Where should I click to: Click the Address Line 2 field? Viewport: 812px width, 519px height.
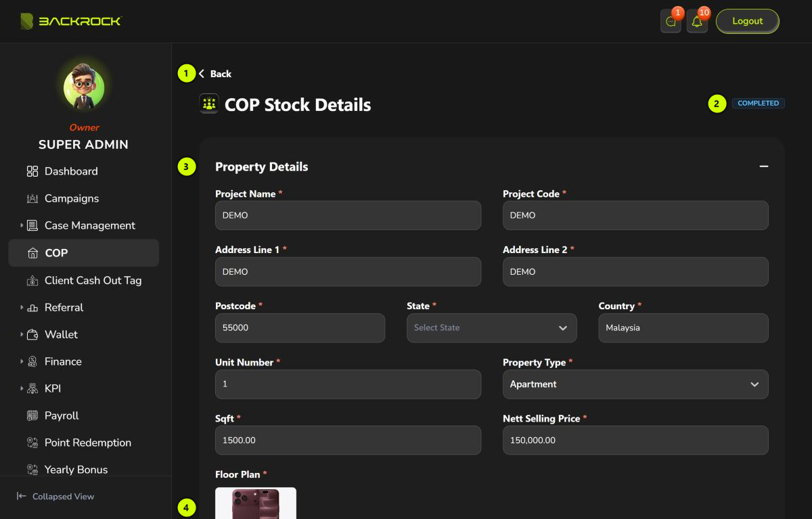click(635, 271)
